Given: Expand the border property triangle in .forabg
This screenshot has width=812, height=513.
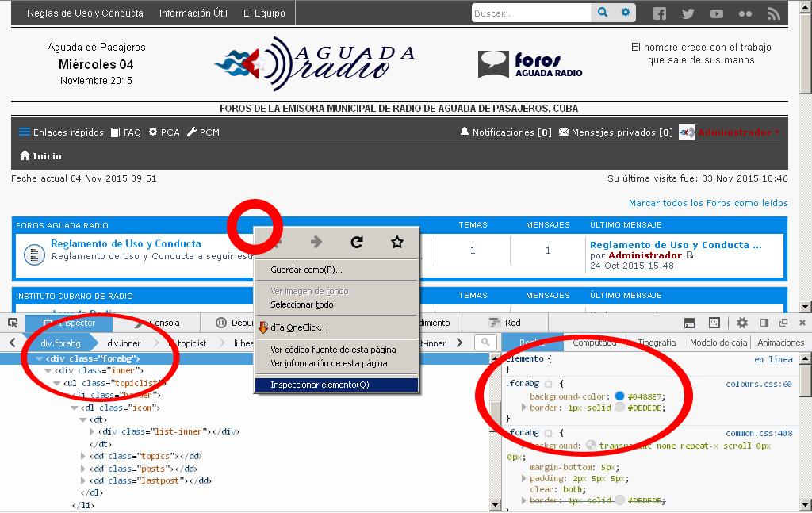Looking at the screenshot, I should click(523, 408).
